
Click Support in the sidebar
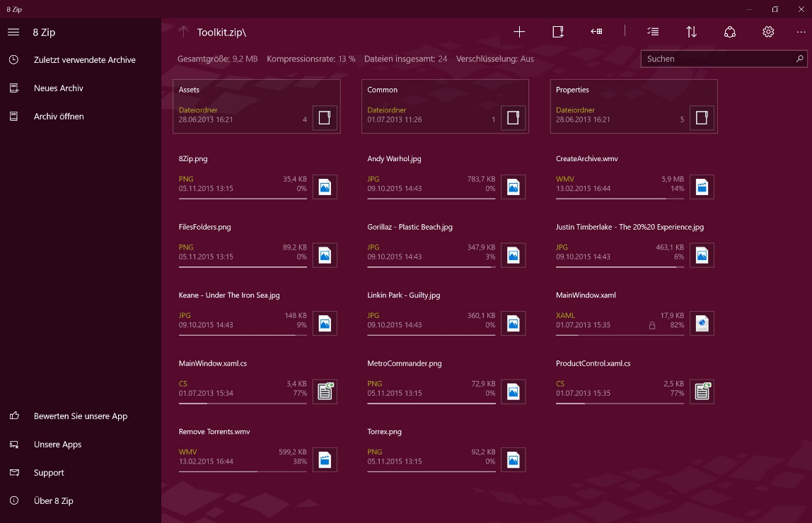49,472
